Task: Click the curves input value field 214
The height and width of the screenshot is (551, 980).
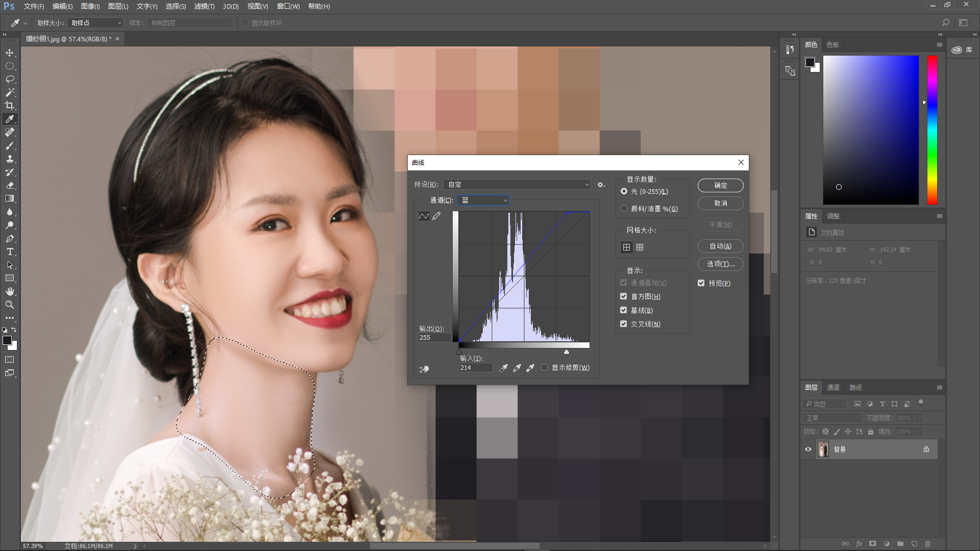Action: [x=475, y=368]
